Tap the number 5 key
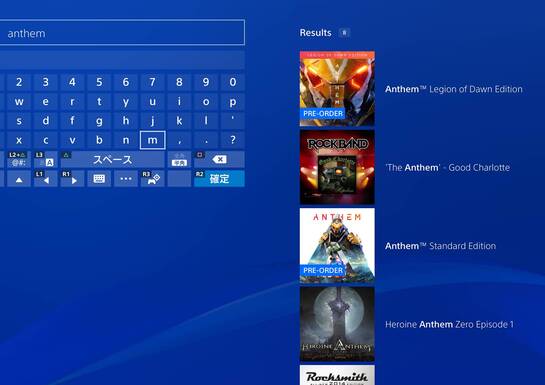The image size is (545, 385). click(x=99, y=82)
